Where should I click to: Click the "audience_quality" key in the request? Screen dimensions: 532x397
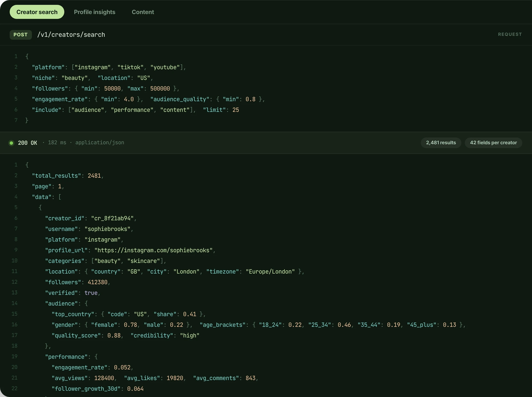click(180, 99)
